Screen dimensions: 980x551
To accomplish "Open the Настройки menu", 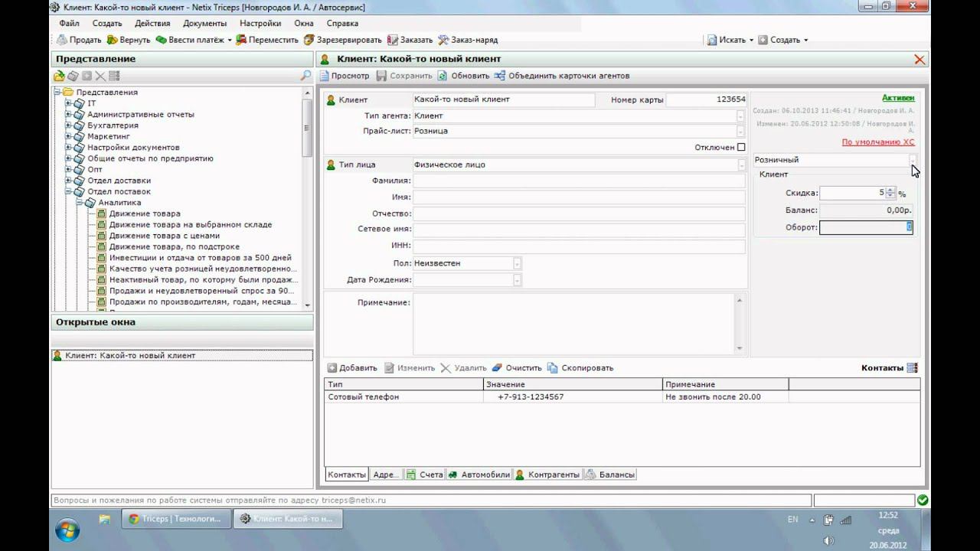I will [260, 23].
